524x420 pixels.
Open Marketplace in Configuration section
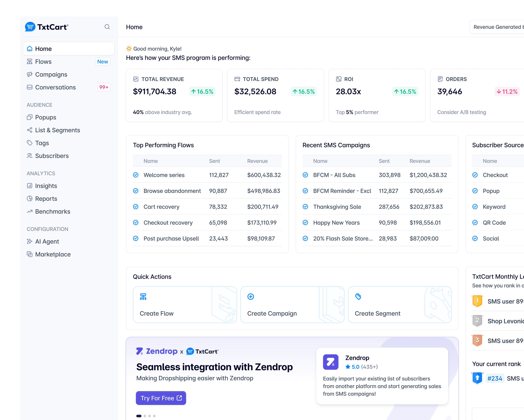coord(53,254)
